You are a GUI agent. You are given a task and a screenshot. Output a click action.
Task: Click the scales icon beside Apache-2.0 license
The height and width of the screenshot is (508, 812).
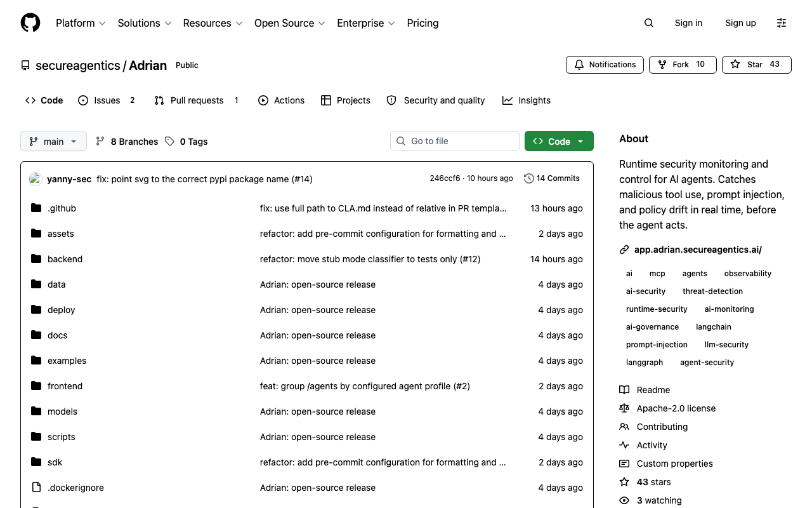[624, 408]
